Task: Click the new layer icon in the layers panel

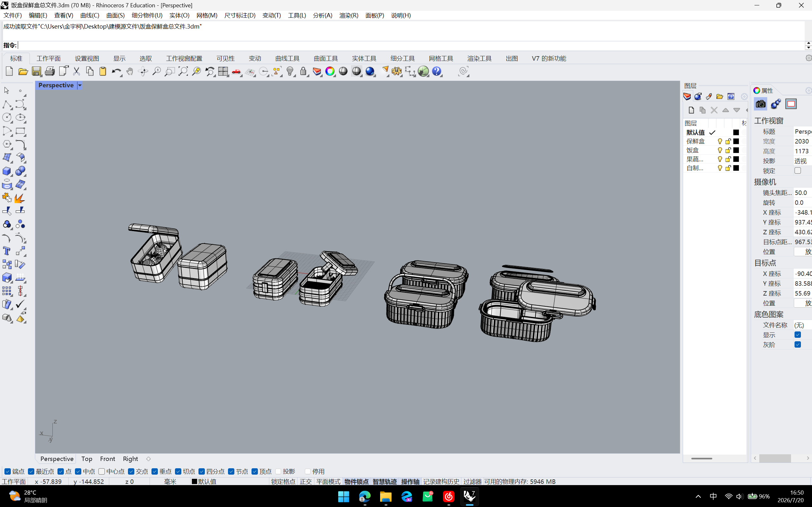Action: 691,110
